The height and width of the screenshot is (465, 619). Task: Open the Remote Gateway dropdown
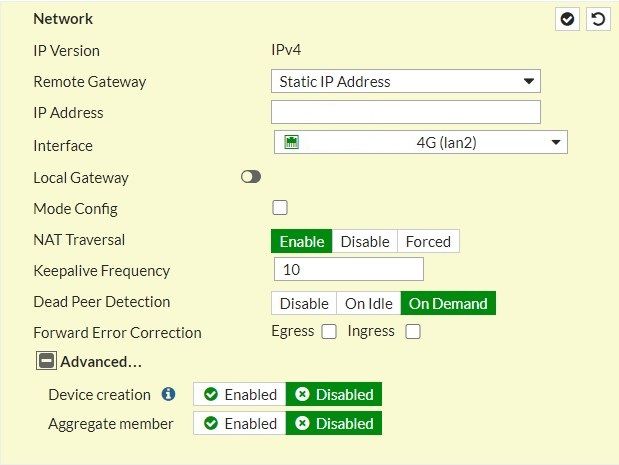click(405, 81)
